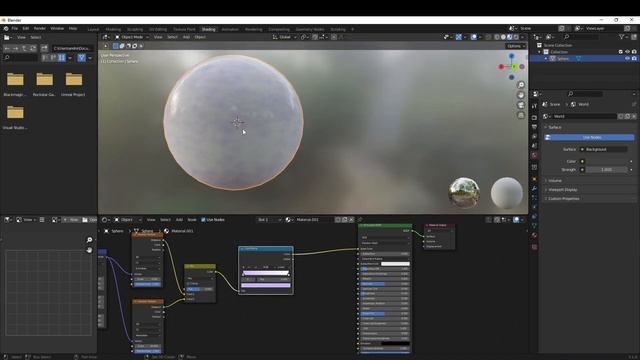Select material preview shading mode
The image size is (640, 360).
tap(509, 37)
